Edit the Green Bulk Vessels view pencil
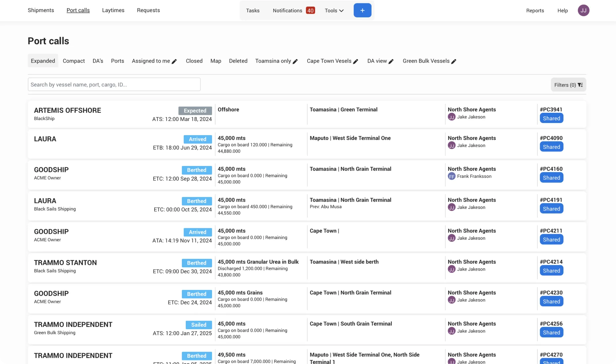Viewport: 616px width, 364px height. tap(454, 61)
